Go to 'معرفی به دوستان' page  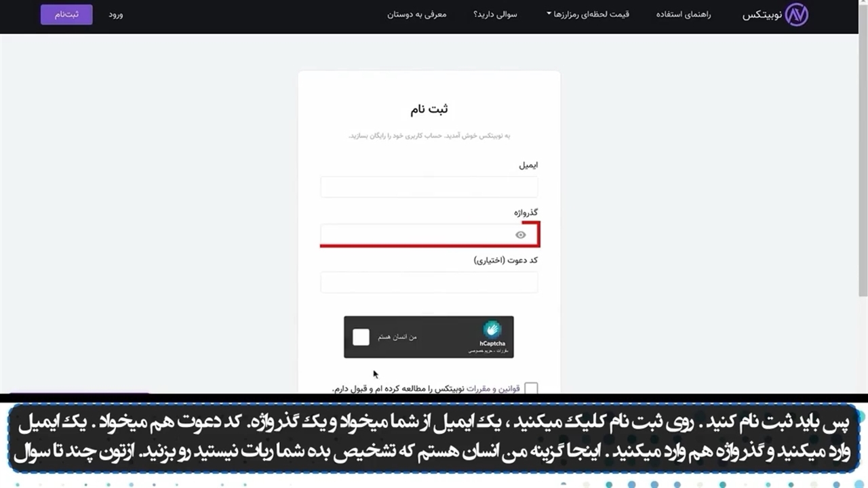416,14
